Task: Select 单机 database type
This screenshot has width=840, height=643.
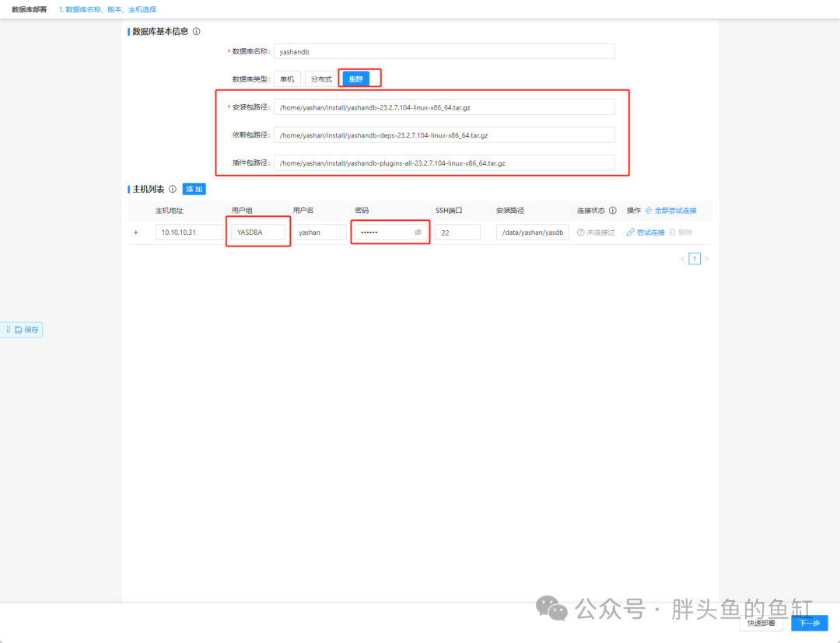Action: [x=287, y=79]
